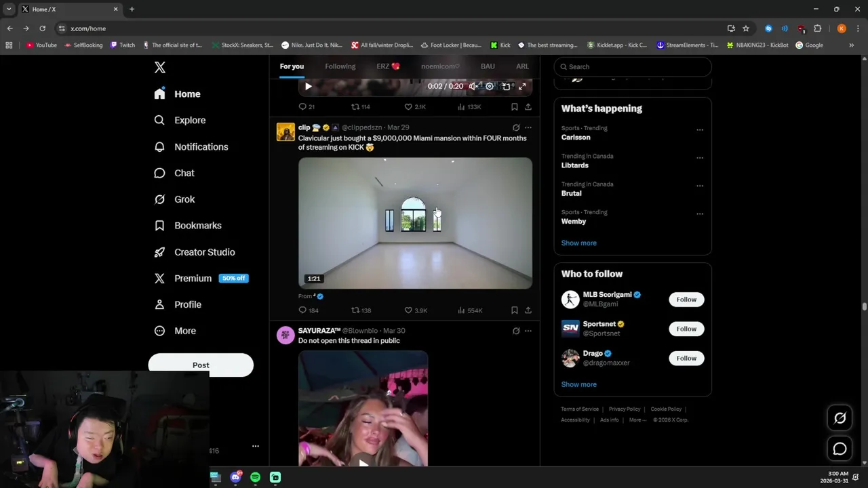Open More menu in sidebar

click(x=175, y=331)
